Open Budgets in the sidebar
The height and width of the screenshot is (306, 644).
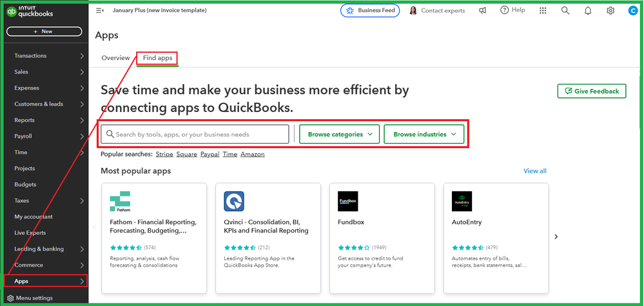(25, 185)
